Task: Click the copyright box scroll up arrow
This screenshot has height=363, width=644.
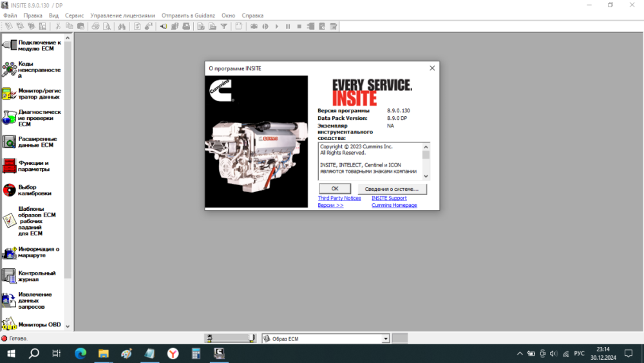Action: (x=426, y=147)
